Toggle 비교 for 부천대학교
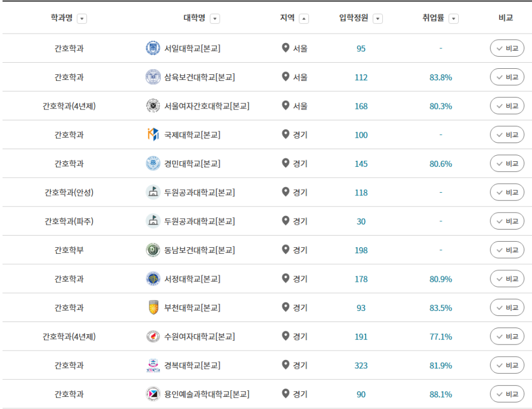The image size is (532, 409). click(x=507, y=308)
